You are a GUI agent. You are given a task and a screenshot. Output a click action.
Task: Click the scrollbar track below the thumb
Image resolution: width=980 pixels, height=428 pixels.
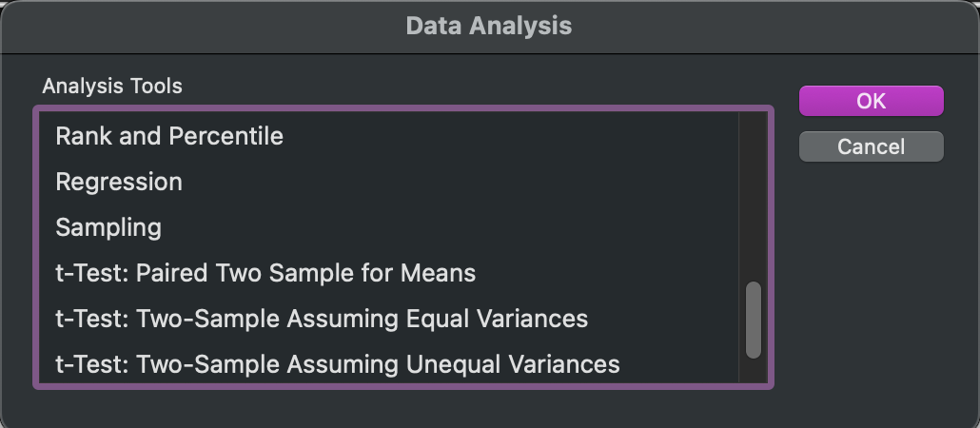click(x=754, y=371)
